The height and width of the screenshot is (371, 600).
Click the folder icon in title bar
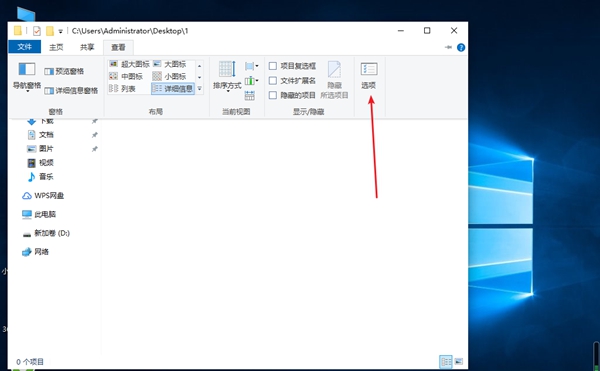[x=18, y=31]
